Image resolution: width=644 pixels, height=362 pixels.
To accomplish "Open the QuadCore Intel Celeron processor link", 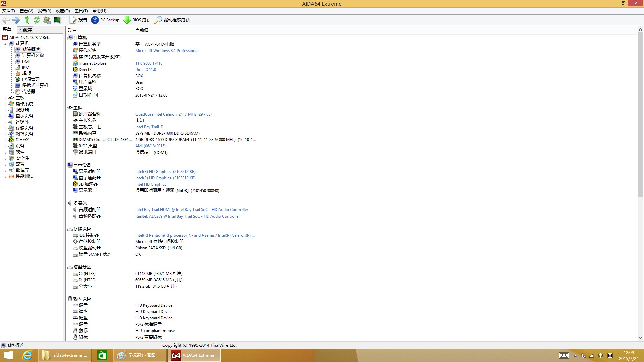I will [173, 114].
